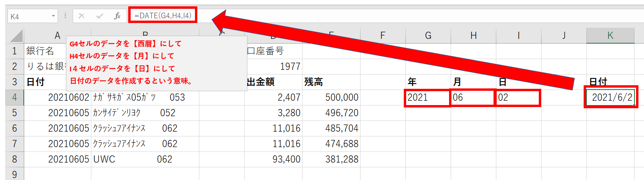Select column H header
644x180 pixels.
(x=473, y=36)
